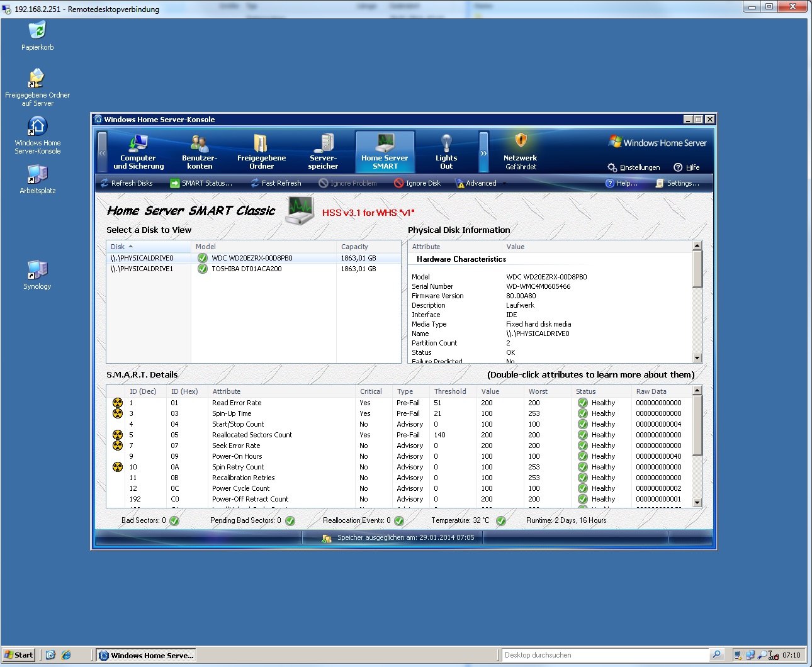
Task: Select the Power Cycle Count attribute
Action: point(400,488)
